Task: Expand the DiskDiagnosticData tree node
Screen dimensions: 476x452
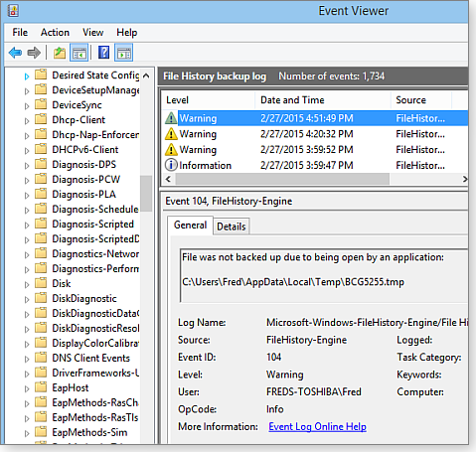Action: (x=27, y=314)
